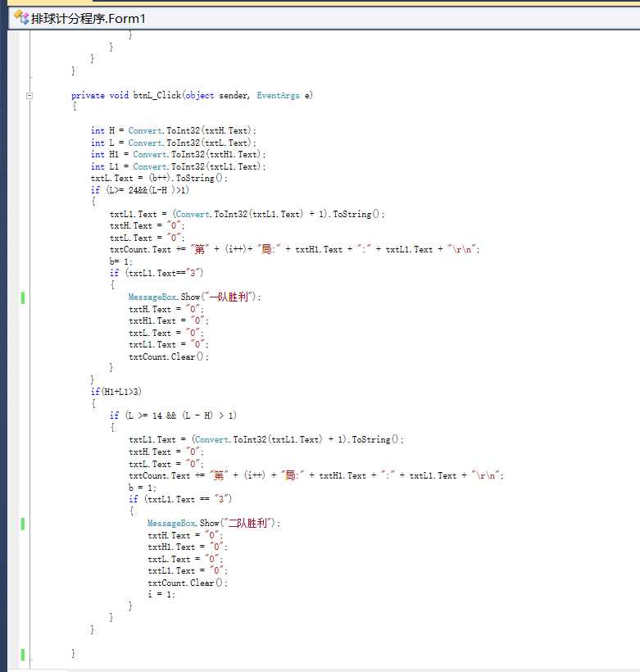Click the object keyword in method signature
Screen dimensions: 640x672
point(199,95)
